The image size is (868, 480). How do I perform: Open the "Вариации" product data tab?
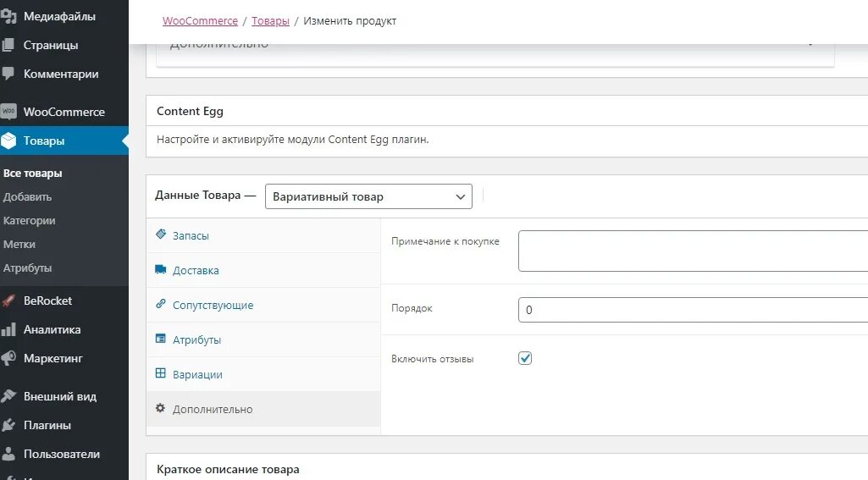click(x=197, y=374)
